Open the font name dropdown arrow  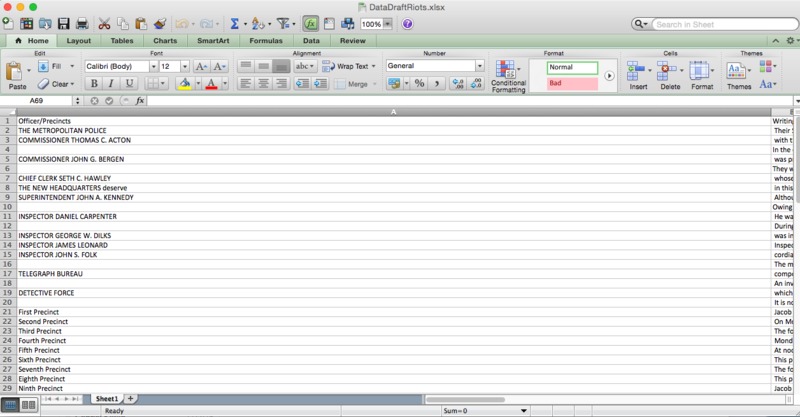tap(153, 66)
